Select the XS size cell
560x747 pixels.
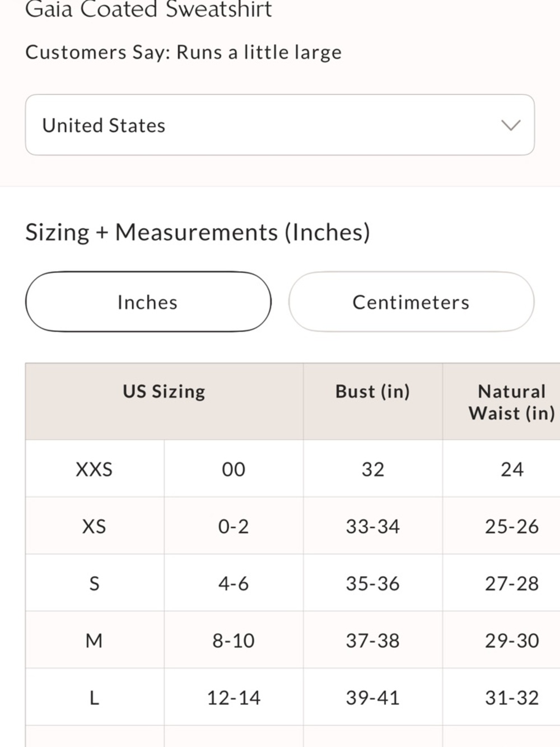pyautogui.click(x=95, y=526)
